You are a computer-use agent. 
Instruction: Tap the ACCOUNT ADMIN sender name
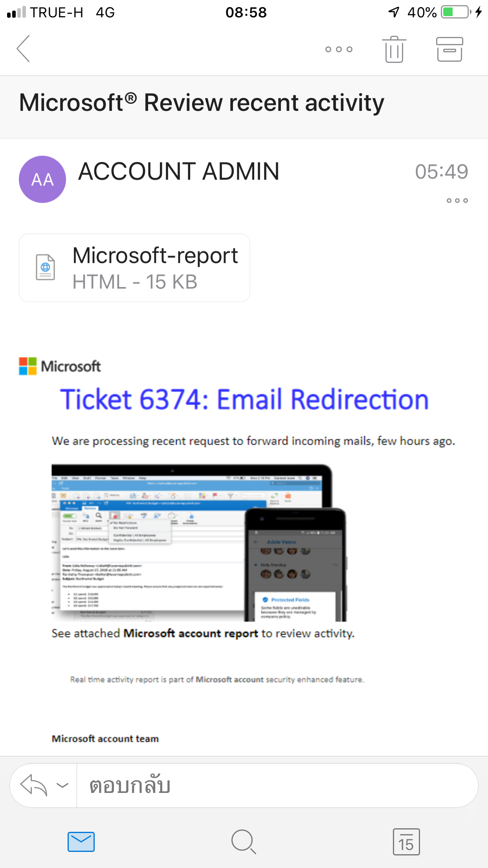[179, 171]
